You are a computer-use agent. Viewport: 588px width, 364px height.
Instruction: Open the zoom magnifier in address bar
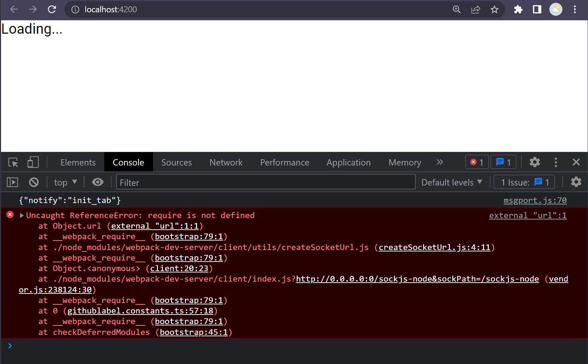(456, 9)
